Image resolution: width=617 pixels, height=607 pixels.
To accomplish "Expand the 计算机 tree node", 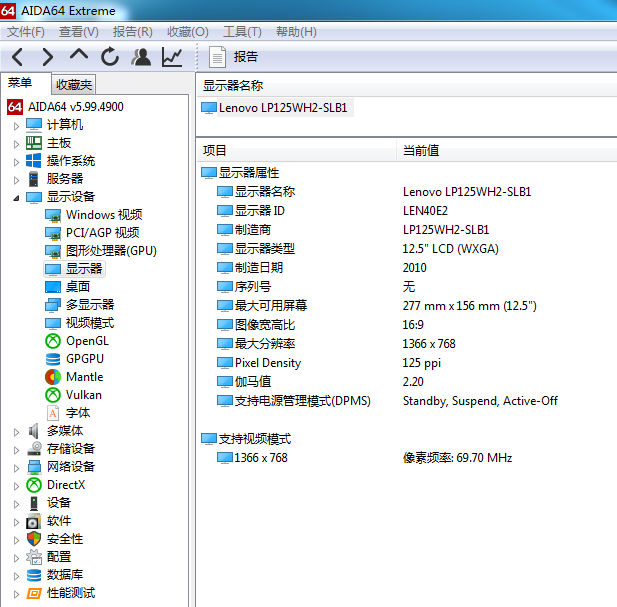I will [x=16, y=126].
